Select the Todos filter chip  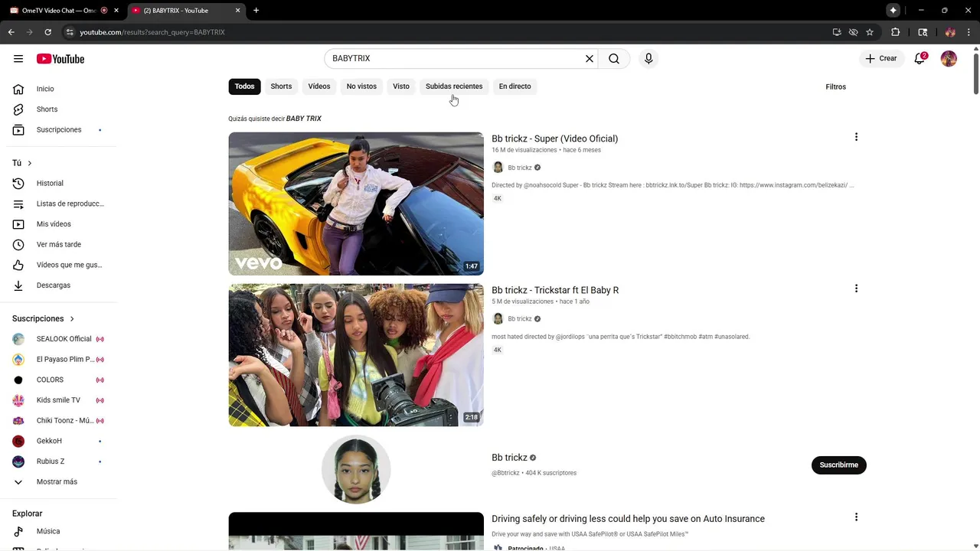[245, 86]
